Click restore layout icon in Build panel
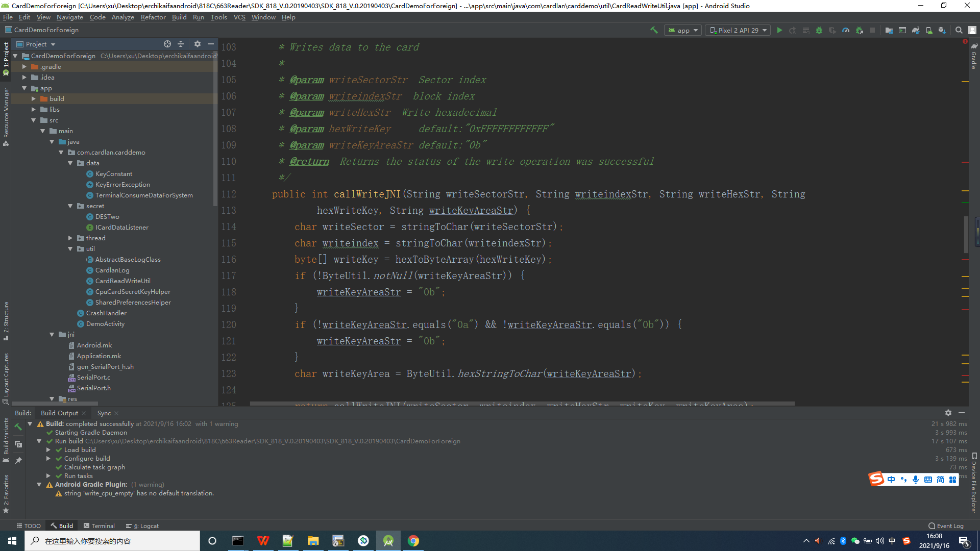Image resolution: width=980 pixels, height=551 pixels. (18, 444)
